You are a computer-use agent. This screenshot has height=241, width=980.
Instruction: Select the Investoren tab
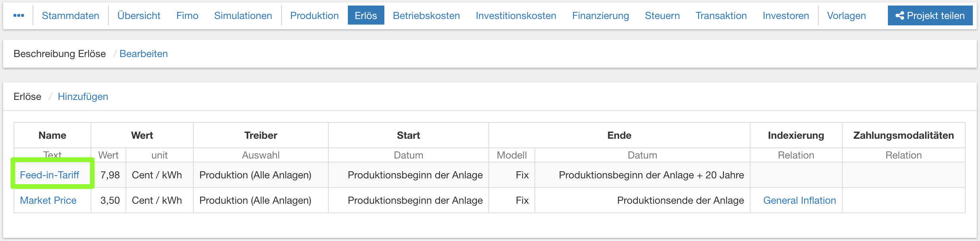[785, 15]
